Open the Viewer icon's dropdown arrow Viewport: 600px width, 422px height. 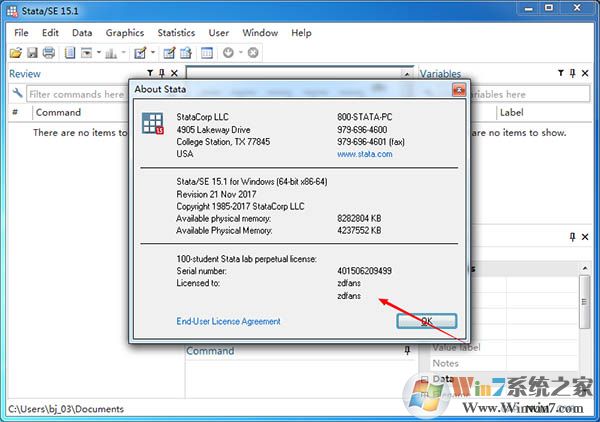pyautogui.click(x=99, y=52)
